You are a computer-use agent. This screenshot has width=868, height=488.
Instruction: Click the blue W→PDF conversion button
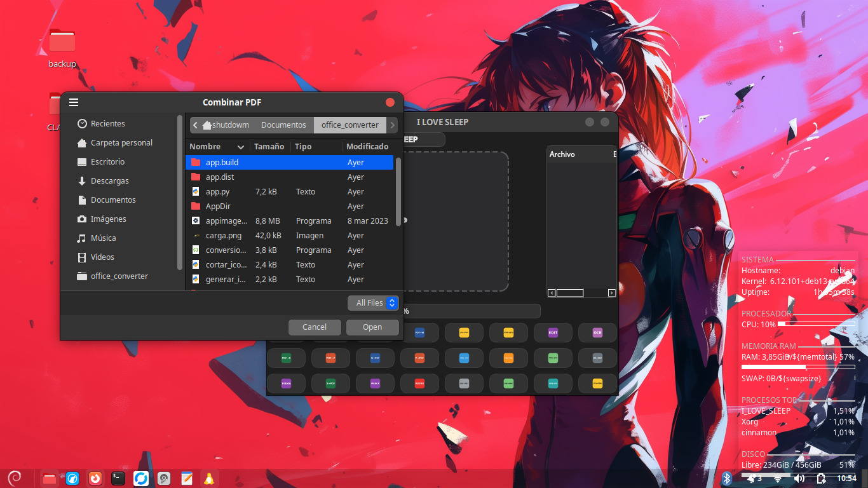click(x=375, y=358)
